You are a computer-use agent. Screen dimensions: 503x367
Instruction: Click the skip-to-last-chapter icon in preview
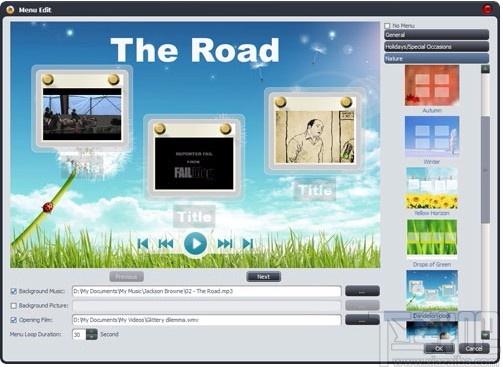coord(248,244)
